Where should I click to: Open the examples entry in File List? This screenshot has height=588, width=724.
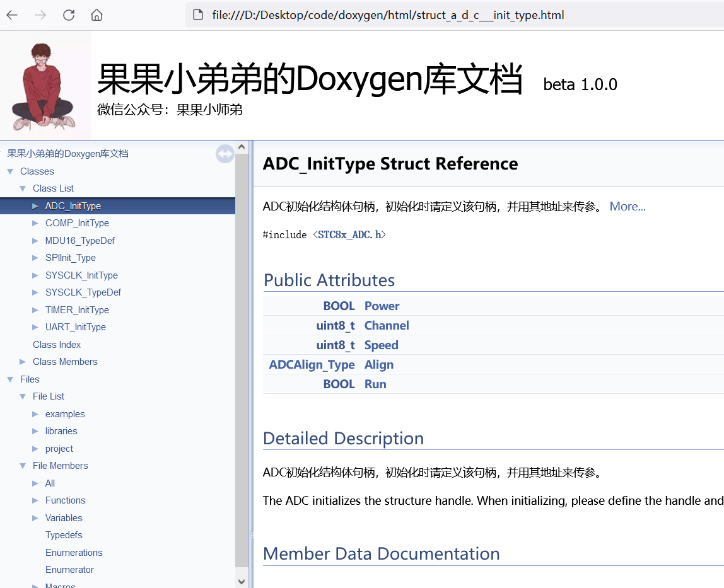coord(64,413)
